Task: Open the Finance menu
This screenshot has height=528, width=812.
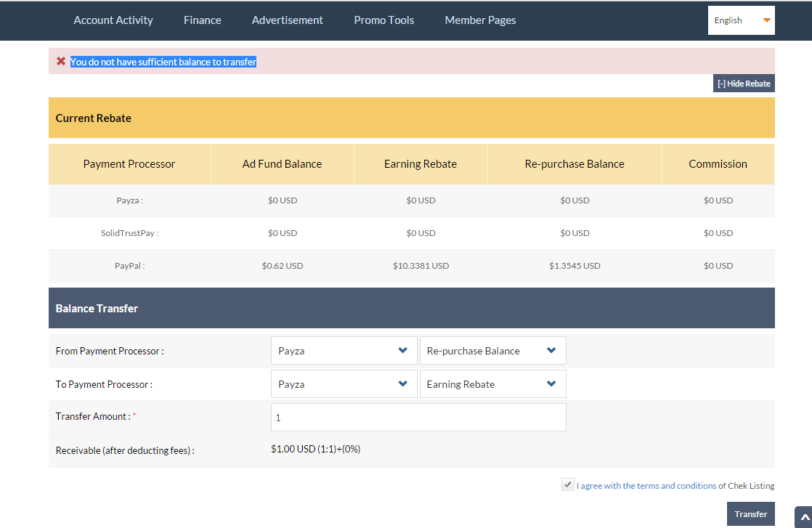Action: click(x=203, y=20)
